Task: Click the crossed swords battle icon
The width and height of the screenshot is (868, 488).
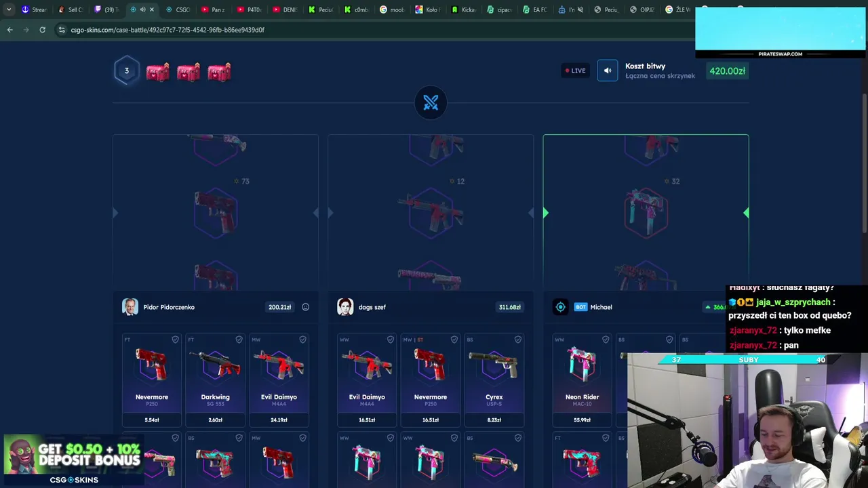Action: (x=431, y=103)
